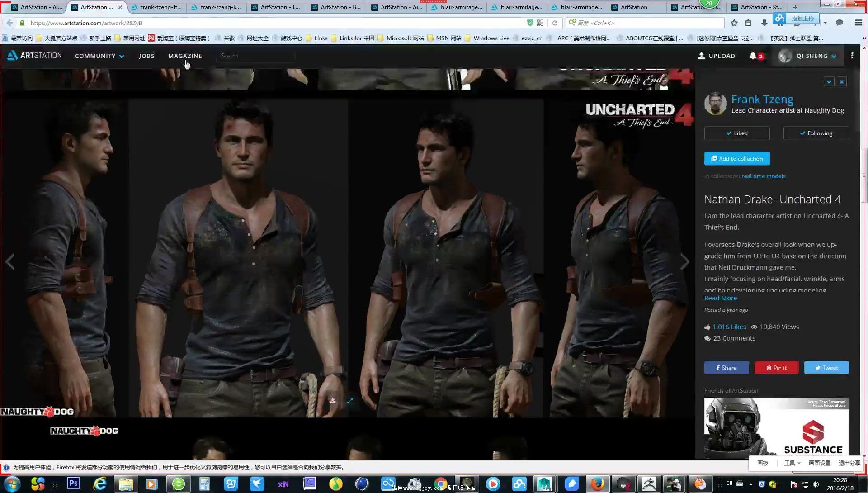This screenshot has width=868, height=493.
Task: Click the QR code icon in address bar
Action: tap(540, 23)
